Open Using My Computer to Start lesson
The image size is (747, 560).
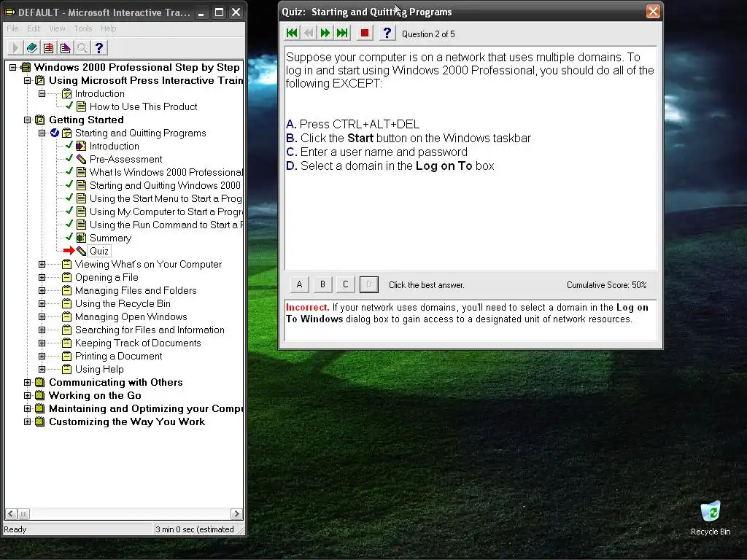[x=166, y=211]
